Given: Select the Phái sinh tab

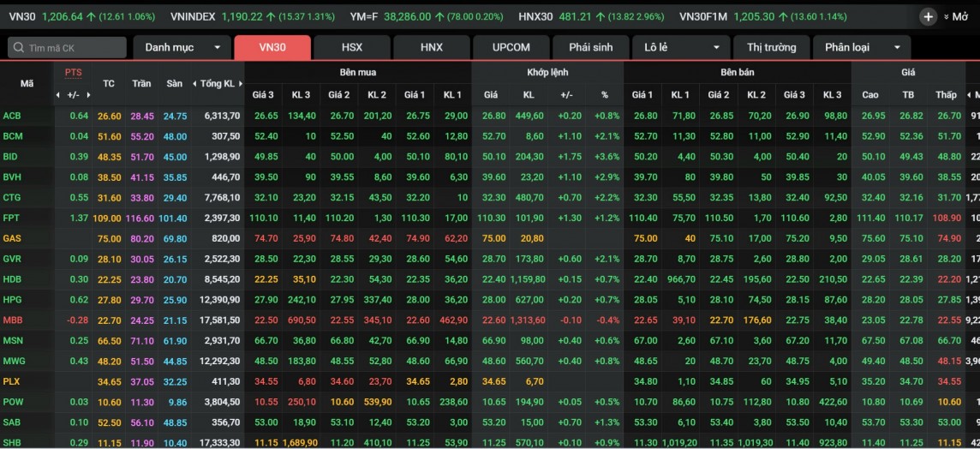Looking at the screenshot, I should (590, 48).
